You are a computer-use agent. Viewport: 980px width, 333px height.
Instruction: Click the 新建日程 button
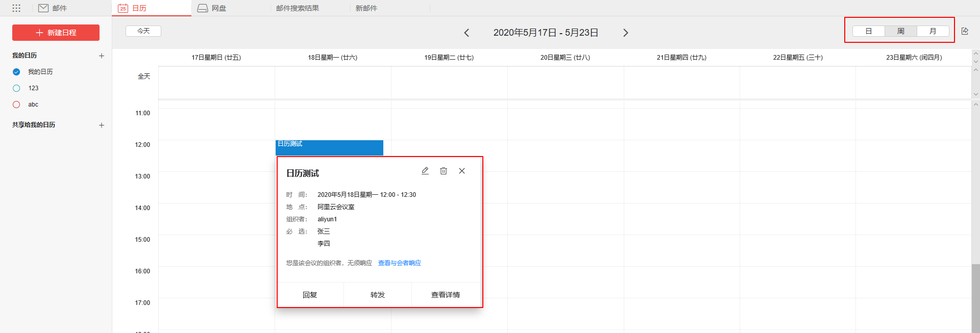[x=56, y=33]
